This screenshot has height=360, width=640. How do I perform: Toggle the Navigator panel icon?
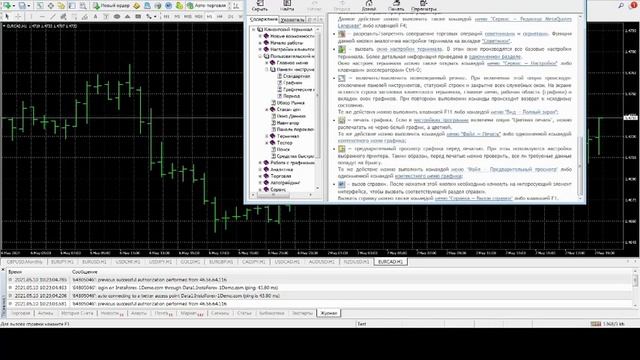tap(61, 6)
